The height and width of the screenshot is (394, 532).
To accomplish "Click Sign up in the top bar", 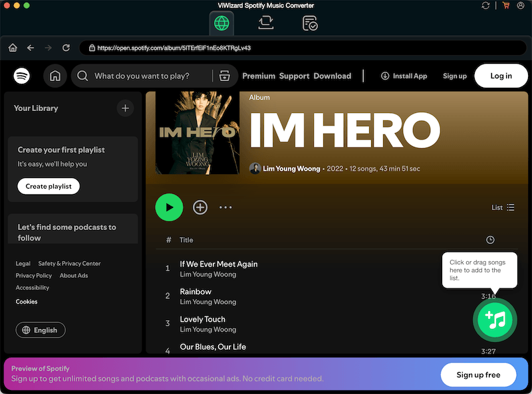I will point(455,76).
